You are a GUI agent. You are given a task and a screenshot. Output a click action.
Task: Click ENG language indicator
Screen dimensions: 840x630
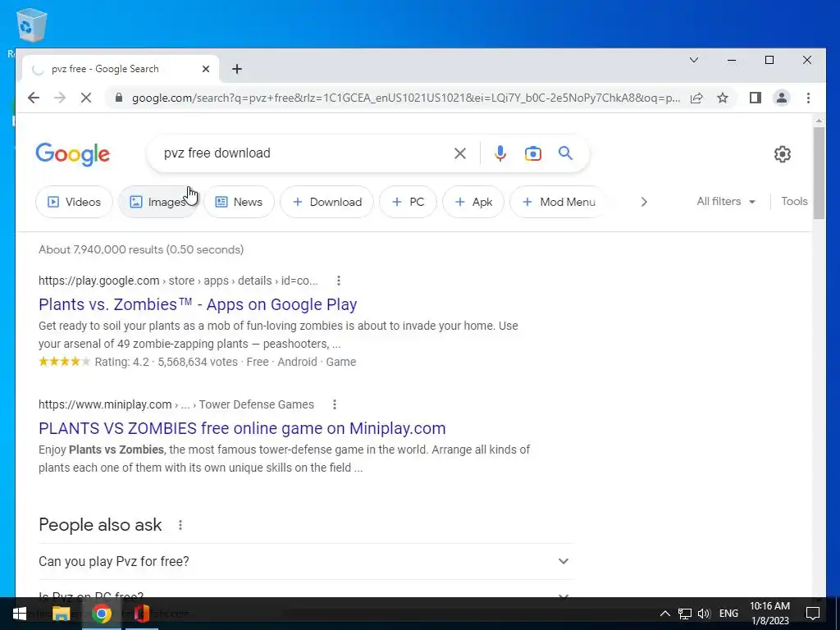(x=728, y=614)
